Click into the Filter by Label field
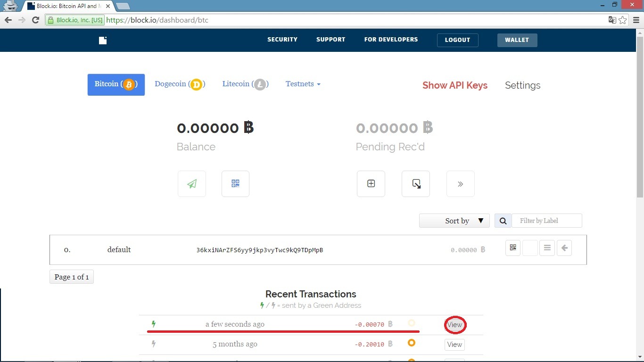Screen dimensions: 644x362 coord(547,221)
